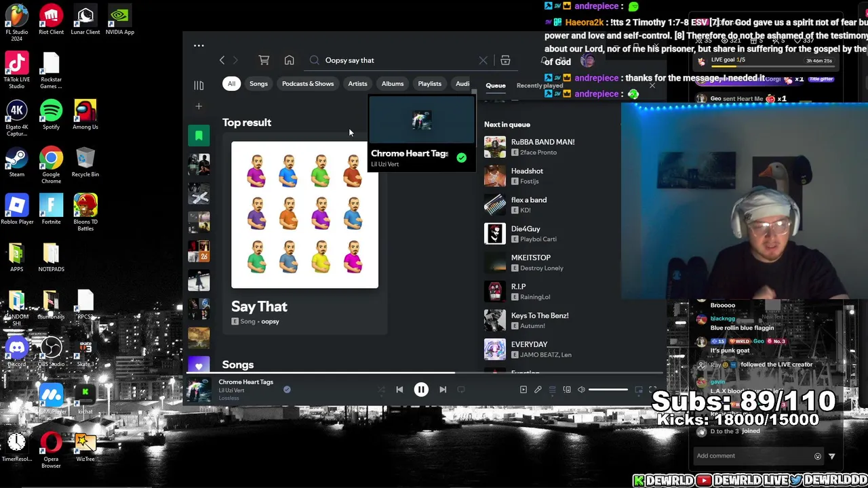Open Among Us desktop shortcut

tap(85, 115)
